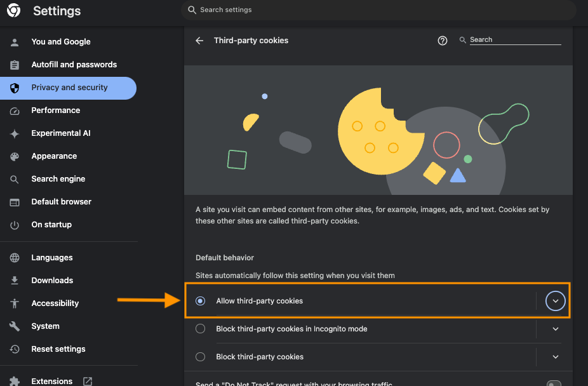Screen dimensions: 588x386
Task: Click the Performance gauge icon
Action: click(x=15, y=111)
